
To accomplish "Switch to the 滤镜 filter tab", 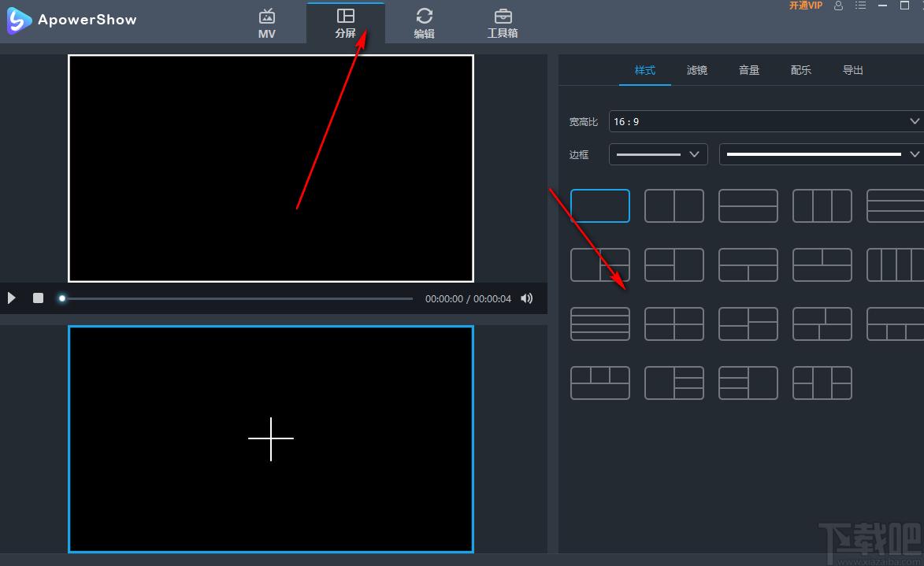I will (x=696, y=70).
